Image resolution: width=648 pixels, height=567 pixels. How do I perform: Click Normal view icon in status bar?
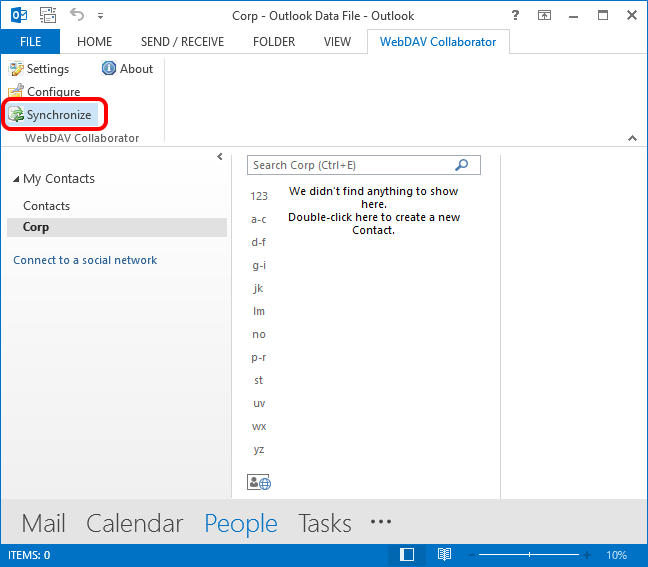(407, 555)
